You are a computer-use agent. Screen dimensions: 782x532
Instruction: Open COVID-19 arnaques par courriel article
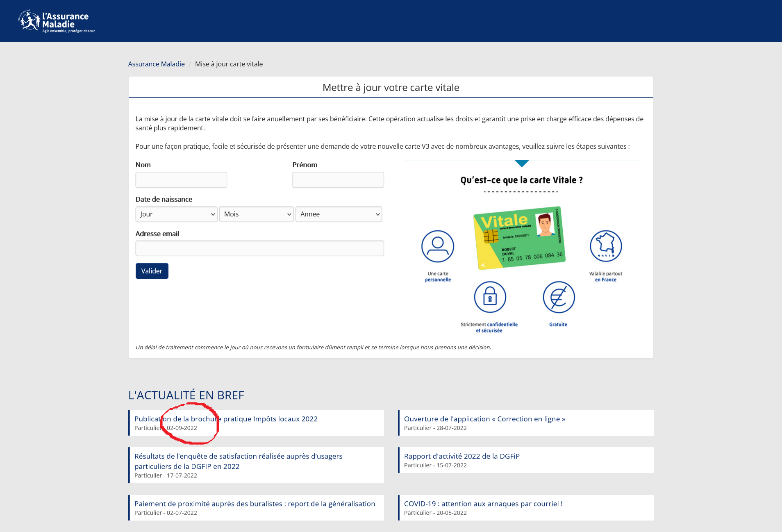483,504
